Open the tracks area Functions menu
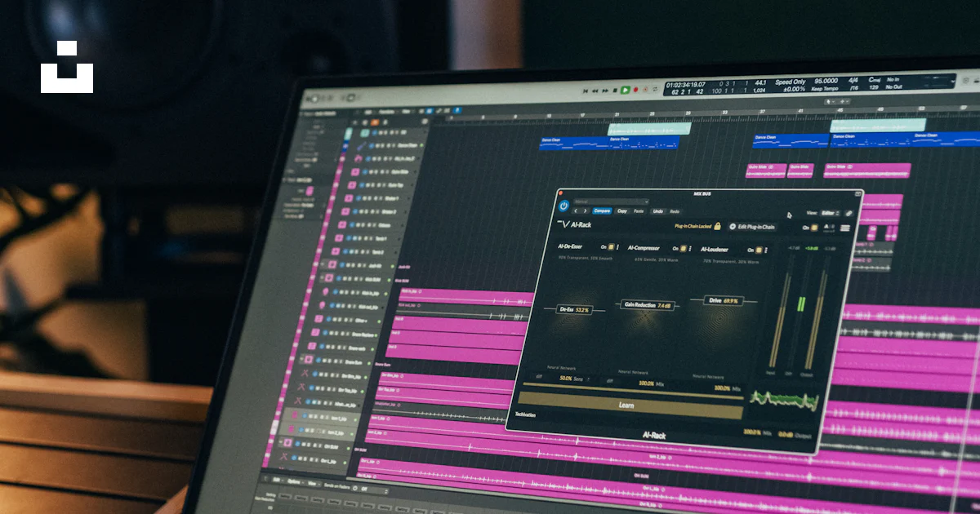The image size is (980, 514). [387, 112]
